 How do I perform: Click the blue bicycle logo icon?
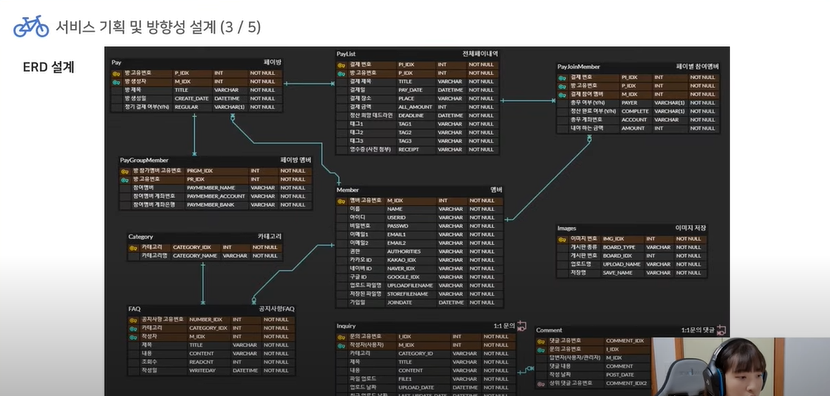coord(31,26)
